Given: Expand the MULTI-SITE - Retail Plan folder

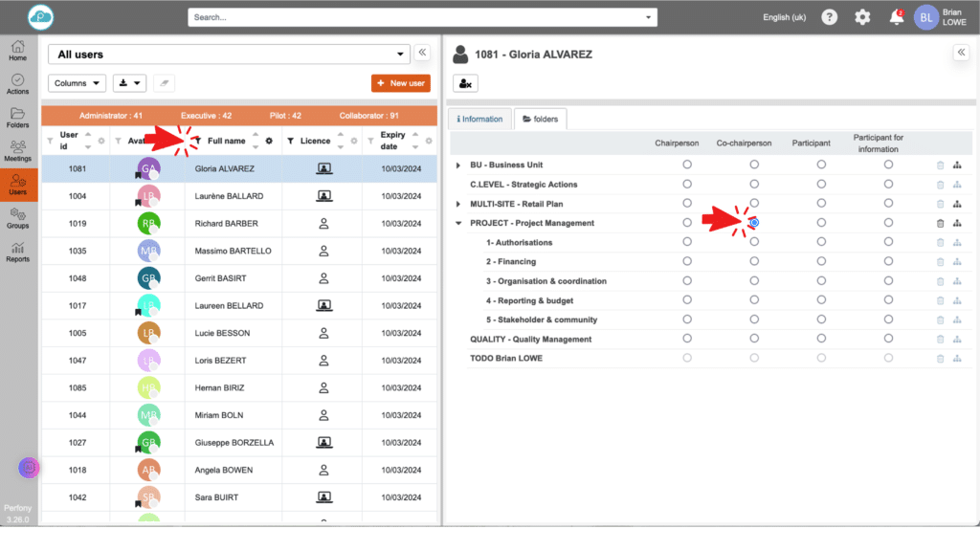Looking at the screenshot, I should [458, 204].
